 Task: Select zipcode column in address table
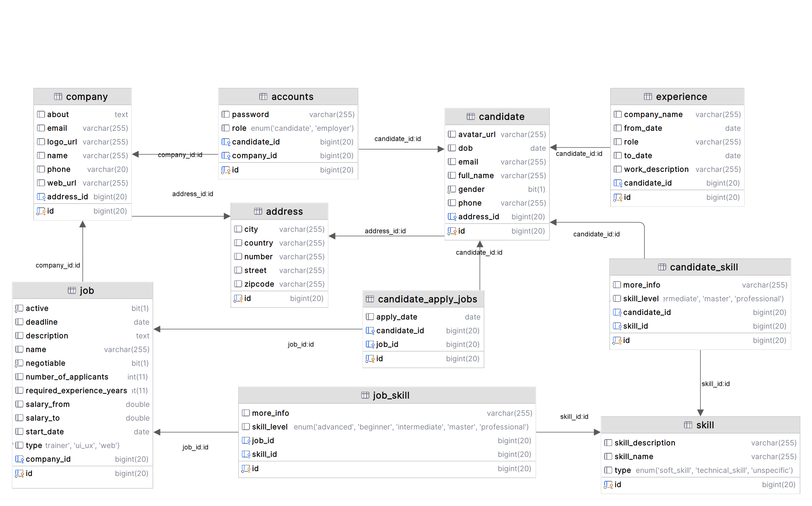click(x=279, y=284)
